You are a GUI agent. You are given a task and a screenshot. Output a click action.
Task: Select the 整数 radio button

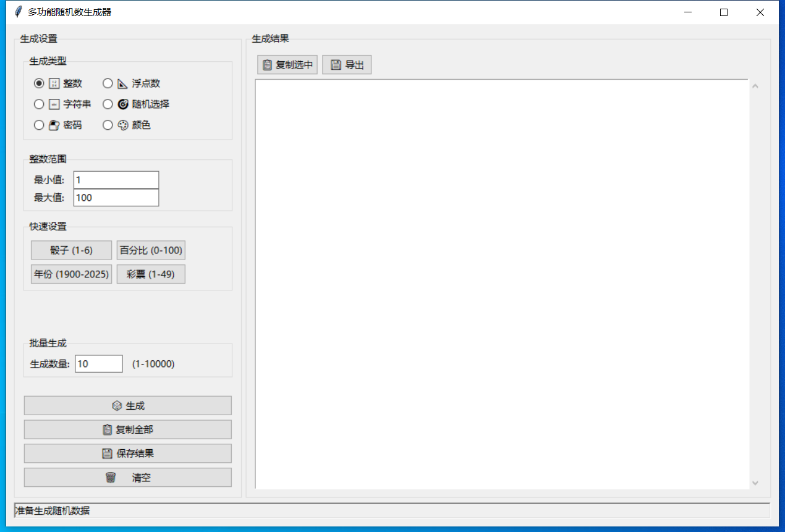pyautogui.click(x=39, y=83)
